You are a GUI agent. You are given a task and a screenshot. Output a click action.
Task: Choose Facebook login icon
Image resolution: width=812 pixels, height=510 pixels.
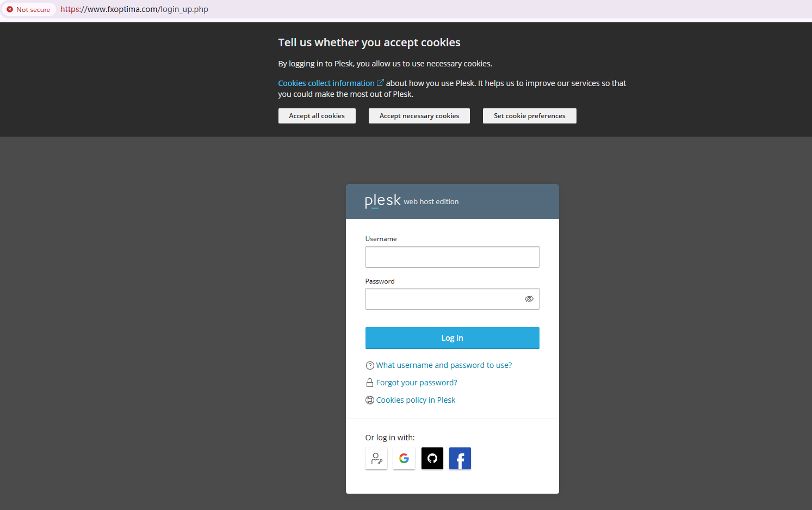[x=460, y=458]
